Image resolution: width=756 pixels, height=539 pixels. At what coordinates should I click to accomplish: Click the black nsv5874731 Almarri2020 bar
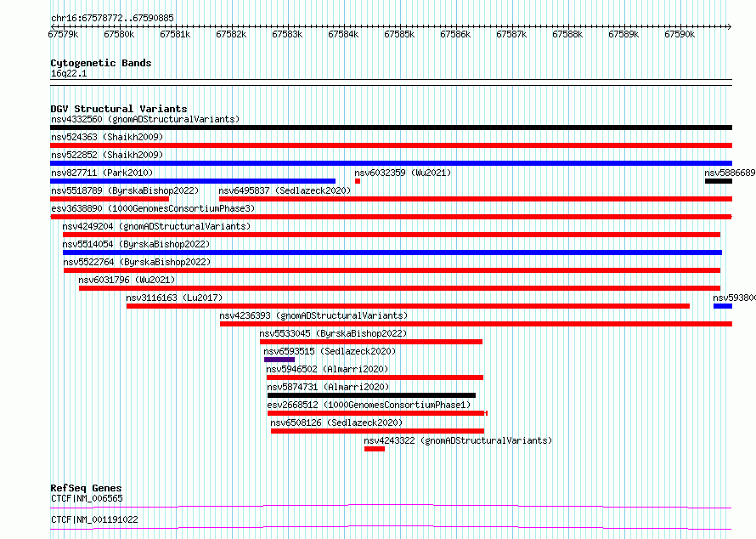tap(371, 395)
